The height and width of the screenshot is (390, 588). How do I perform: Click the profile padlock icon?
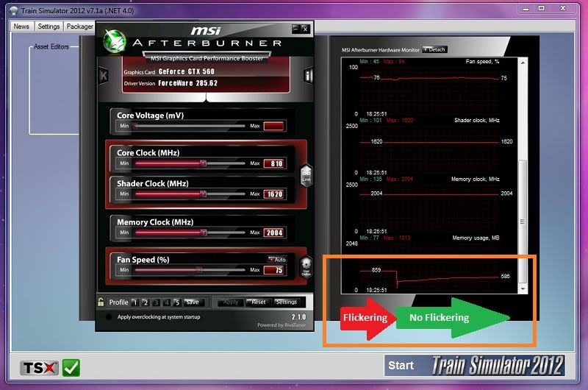101,302
